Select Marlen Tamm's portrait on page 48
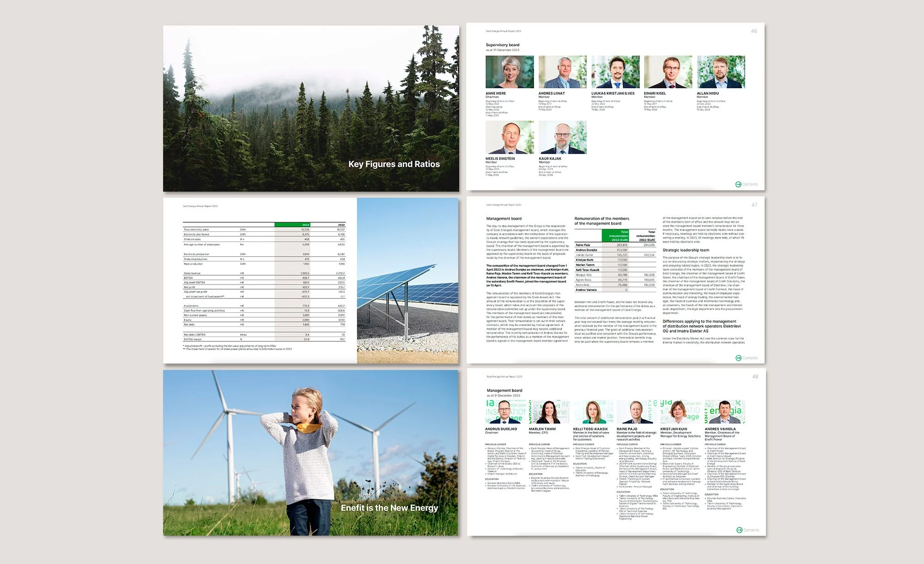Image resolution: width=924 pixels, height=564 pixels. click(x=549, y=412)
